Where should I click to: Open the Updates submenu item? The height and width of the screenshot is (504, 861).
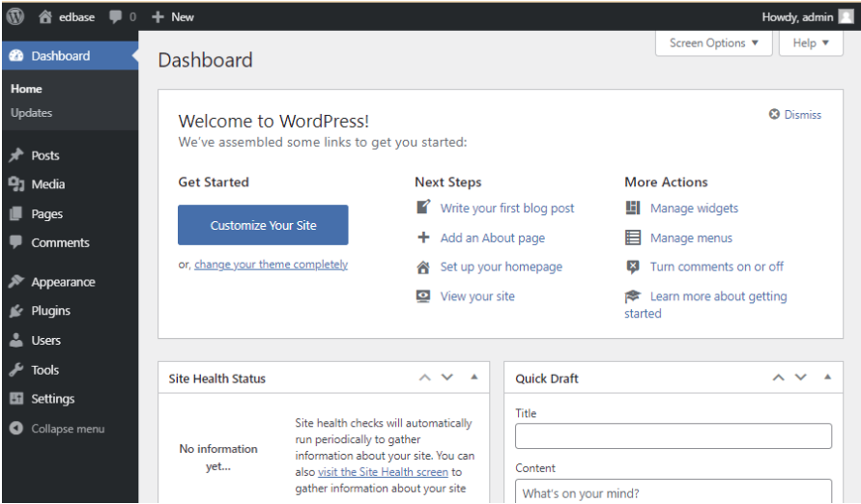tap(31, 112)
